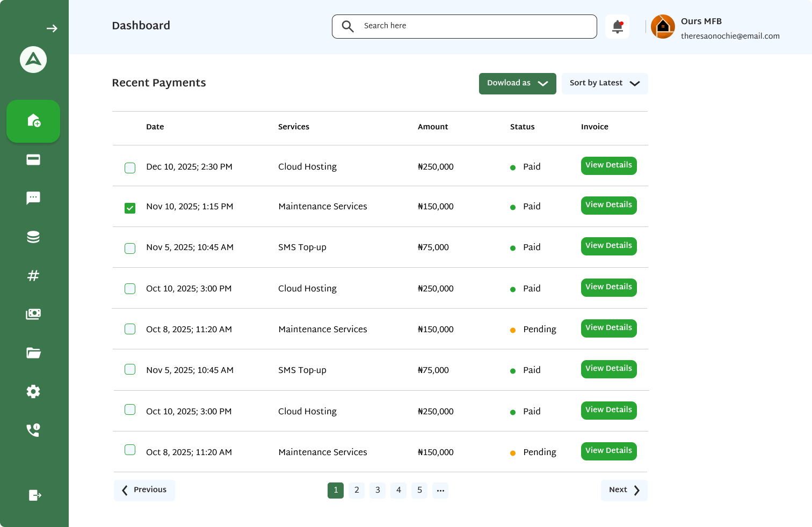The image size is (812, 527).
Task: Select page 1 in pagination
Action: tap(336, 490)
